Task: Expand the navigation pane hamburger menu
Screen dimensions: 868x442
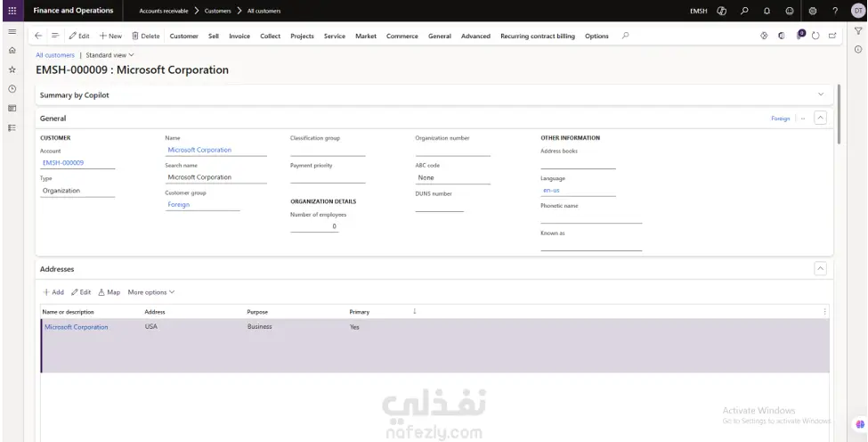Action: coord(12,31)
